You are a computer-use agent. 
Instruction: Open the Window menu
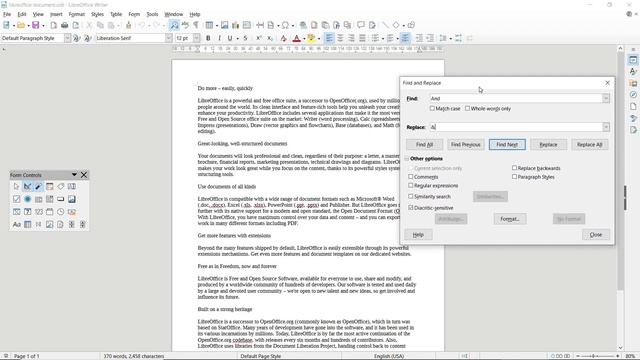(173, 14)
